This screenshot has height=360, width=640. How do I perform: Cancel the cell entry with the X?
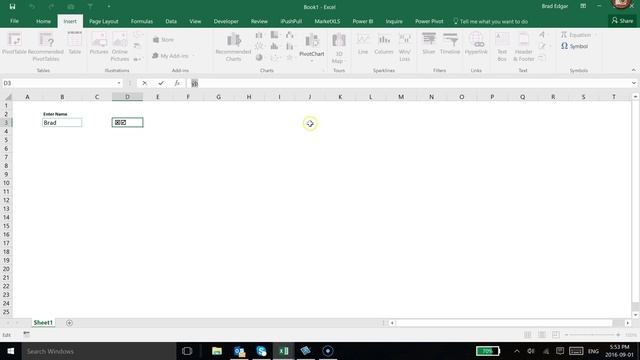coord(144,83)
